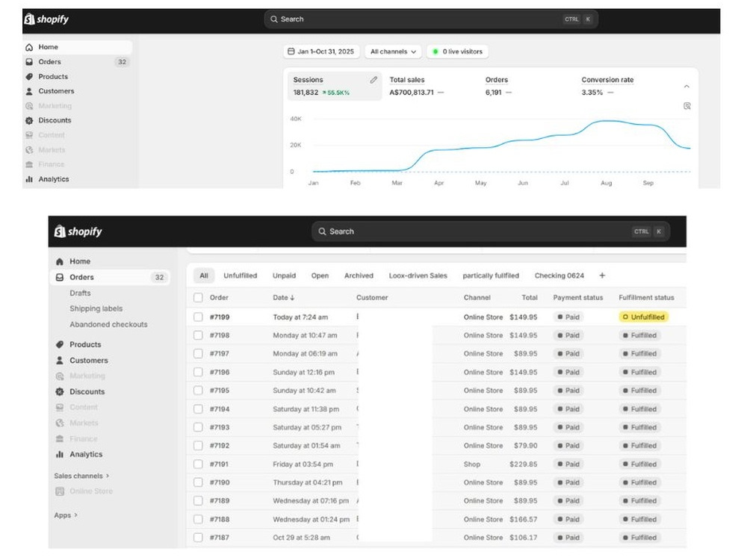Click the calendar icon in the date range button
This screenshot has height=560, width=747.
click(x=291, y=52)
